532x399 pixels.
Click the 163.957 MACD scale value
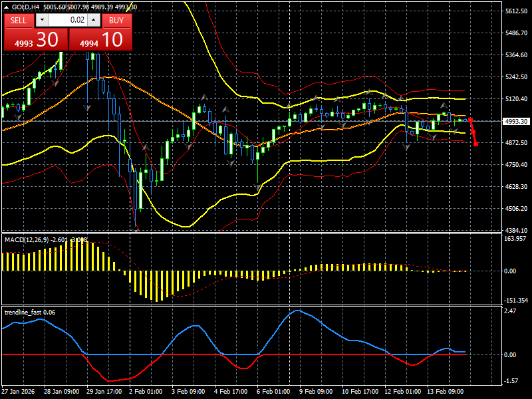pos(515,239)
